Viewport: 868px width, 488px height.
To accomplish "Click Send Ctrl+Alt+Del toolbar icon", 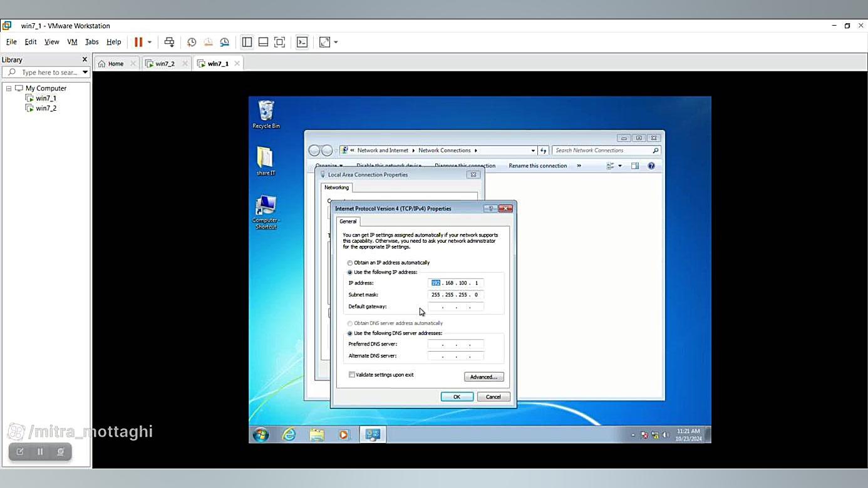I will (169, 42).
